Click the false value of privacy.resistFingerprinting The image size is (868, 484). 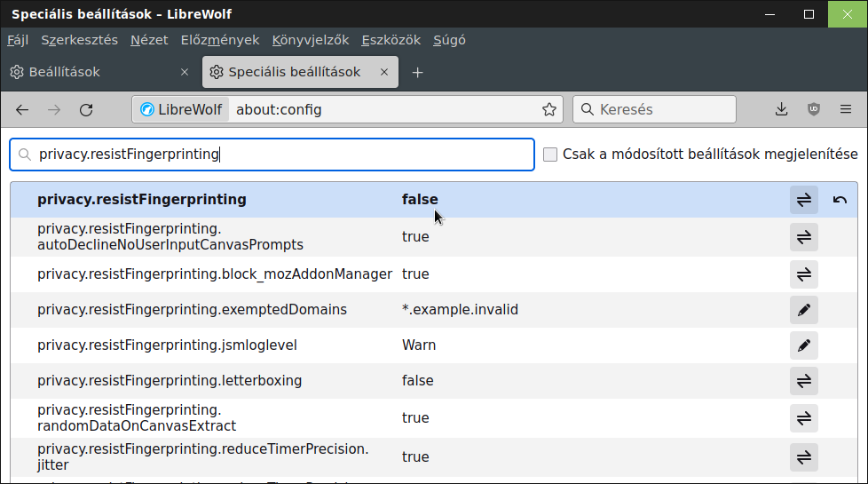[x=420, y=199]
